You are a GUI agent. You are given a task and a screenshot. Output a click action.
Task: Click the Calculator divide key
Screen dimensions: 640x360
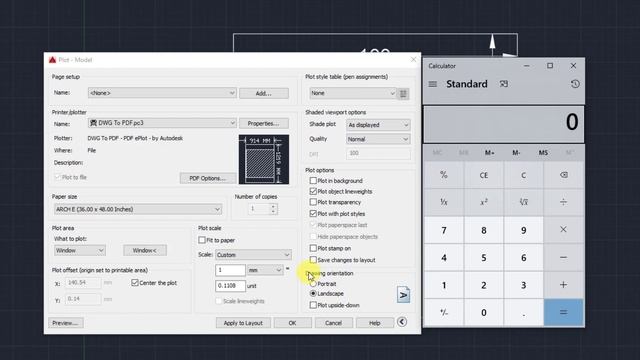point(563,202)
